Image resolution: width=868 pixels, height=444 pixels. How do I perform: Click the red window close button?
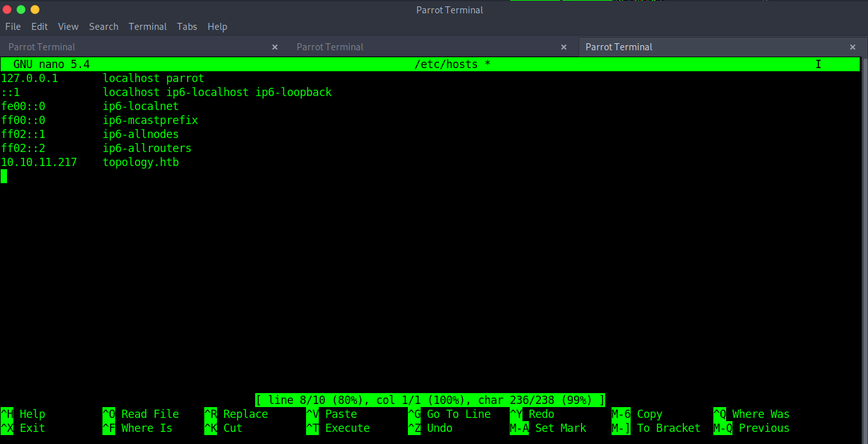click(x=7, y=10)
